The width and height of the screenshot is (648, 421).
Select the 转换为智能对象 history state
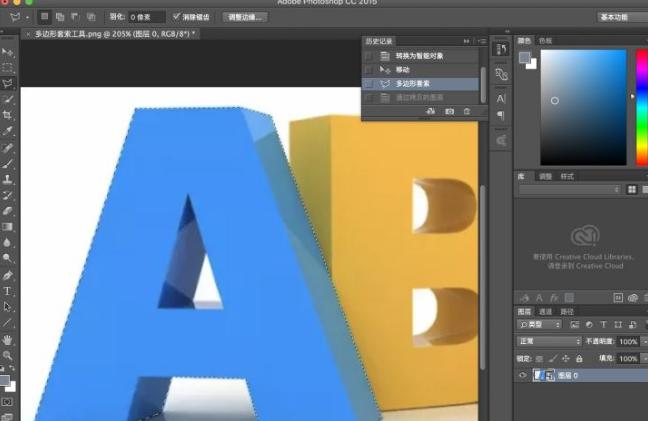420,56
